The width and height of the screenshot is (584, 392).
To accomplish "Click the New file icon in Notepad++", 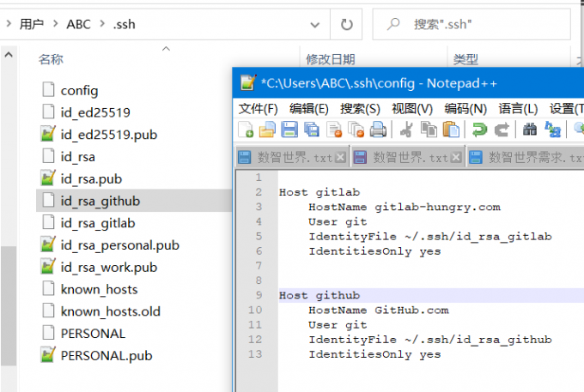I will click(246, 130).
